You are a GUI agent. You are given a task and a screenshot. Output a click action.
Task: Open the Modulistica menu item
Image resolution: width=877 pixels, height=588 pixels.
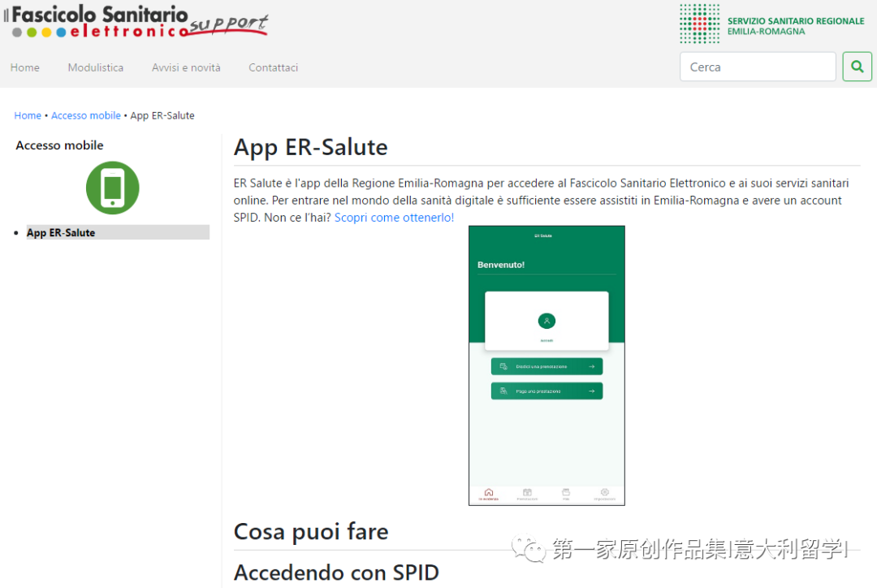[96, 67]
